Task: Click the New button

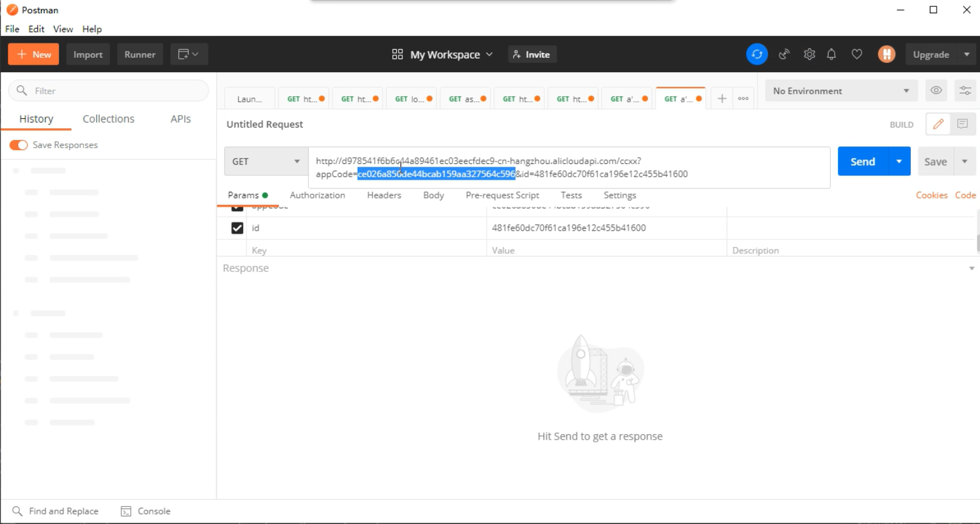Action: (x=34, y=55)
